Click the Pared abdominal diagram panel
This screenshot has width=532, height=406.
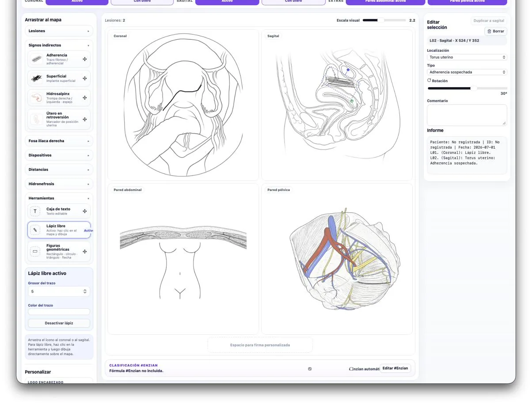(183, 259)
